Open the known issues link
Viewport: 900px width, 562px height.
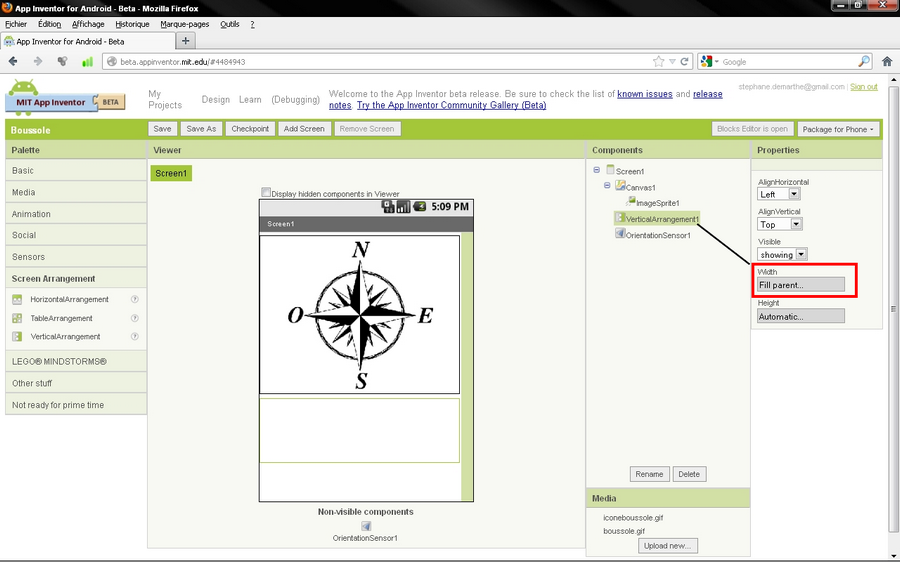tap(644, 94)
